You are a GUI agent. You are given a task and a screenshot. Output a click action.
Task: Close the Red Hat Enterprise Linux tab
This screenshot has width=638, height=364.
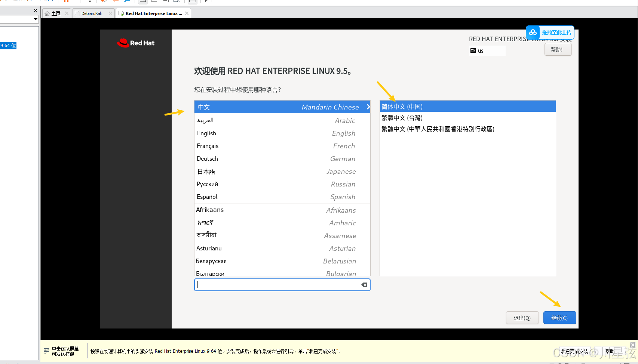187,13
